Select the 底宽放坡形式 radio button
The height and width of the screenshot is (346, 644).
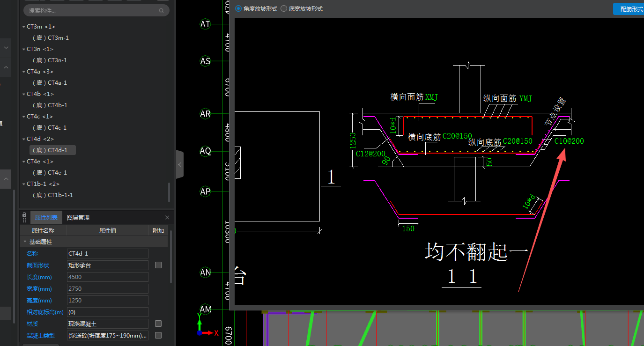[x=284, y=8]
